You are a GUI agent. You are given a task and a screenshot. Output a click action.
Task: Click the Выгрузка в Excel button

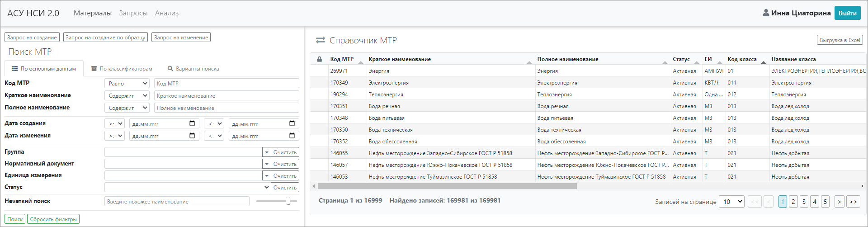pos(840,40)
